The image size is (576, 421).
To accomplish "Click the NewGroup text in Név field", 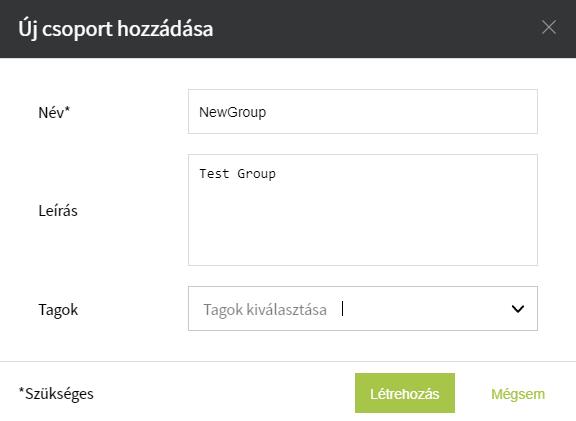I will (x=232, y=112).
